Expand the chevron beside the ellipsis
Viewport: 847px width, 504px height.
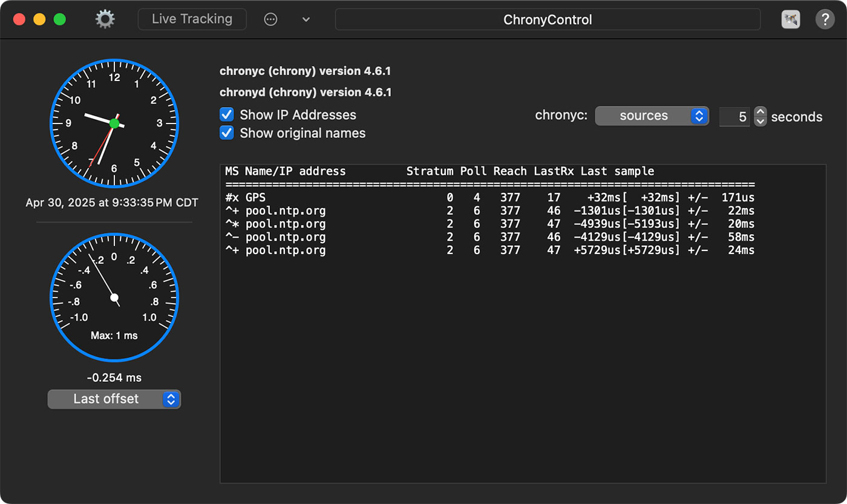[x=306, y=19]
